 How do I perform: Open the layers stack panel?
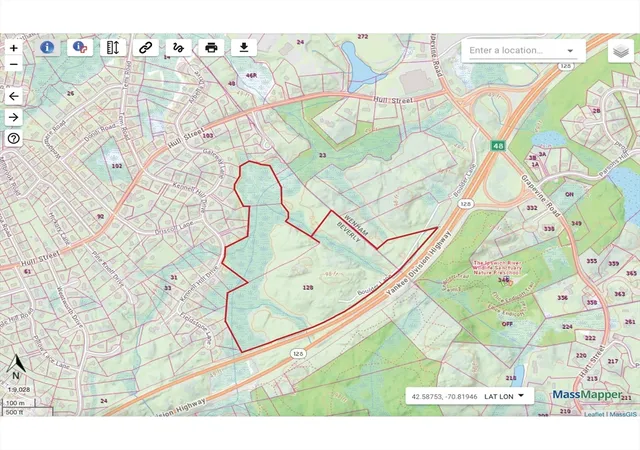pyautogui.click(x=620, y=51)
